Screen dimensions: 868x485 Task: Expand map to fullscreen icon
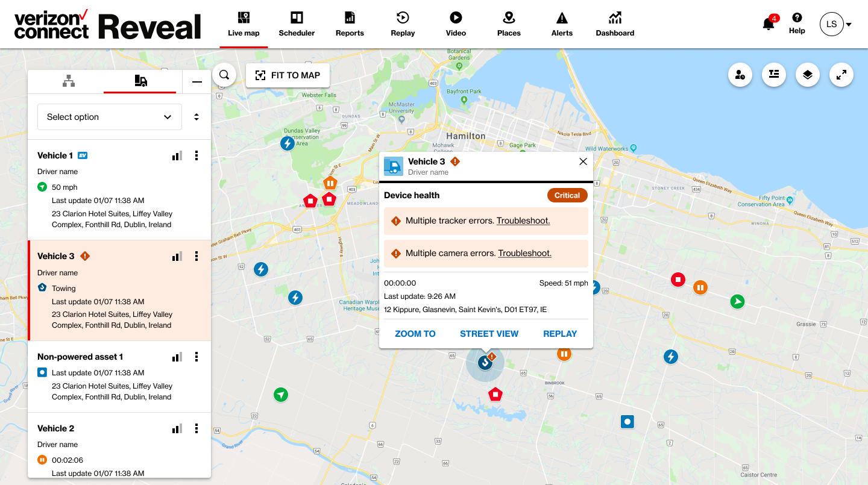841,75
